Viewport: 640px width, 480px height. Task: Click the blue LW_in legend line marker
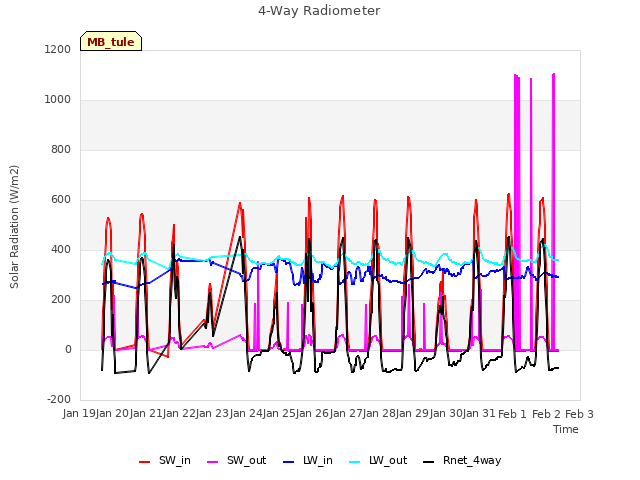(x=289, y=462)
